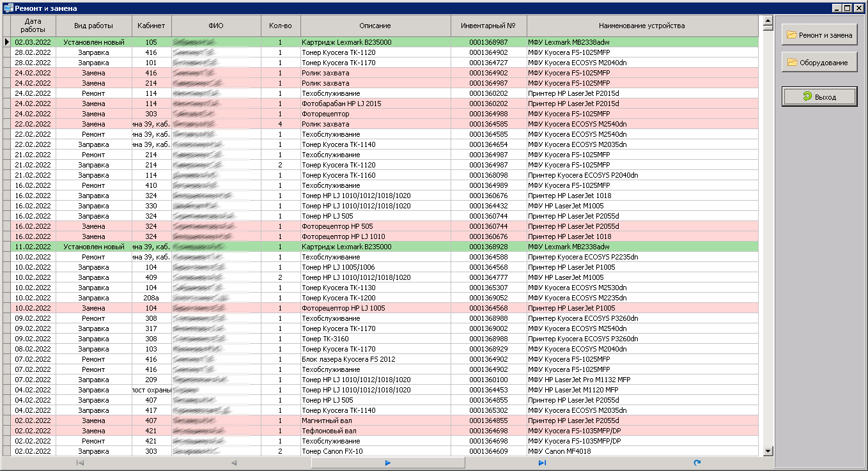The image size is (868, 471).
Task: Click inventory number 0001368928
Action: point(489,247)
